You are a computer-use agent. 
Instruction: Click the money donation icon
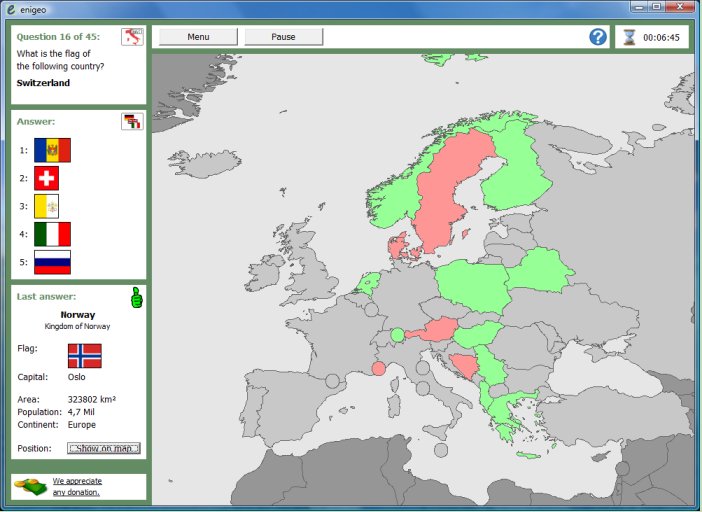click(30, 486)
